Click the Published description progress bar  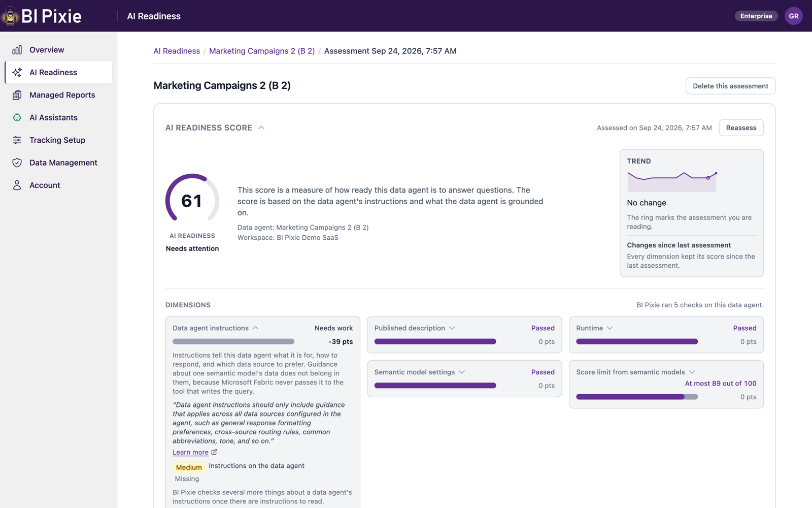(435, 341)
